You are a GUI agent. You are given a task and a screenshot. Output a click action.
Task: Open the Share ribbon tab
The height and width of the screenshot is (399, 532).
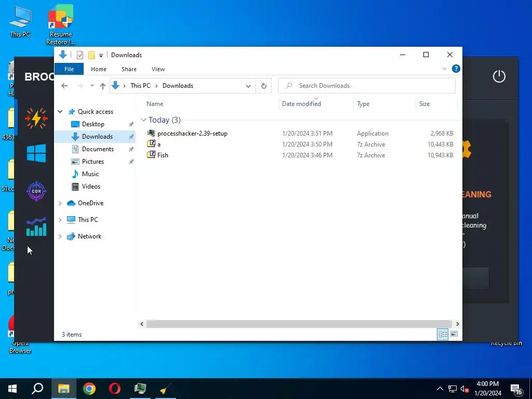coord(129,69)
